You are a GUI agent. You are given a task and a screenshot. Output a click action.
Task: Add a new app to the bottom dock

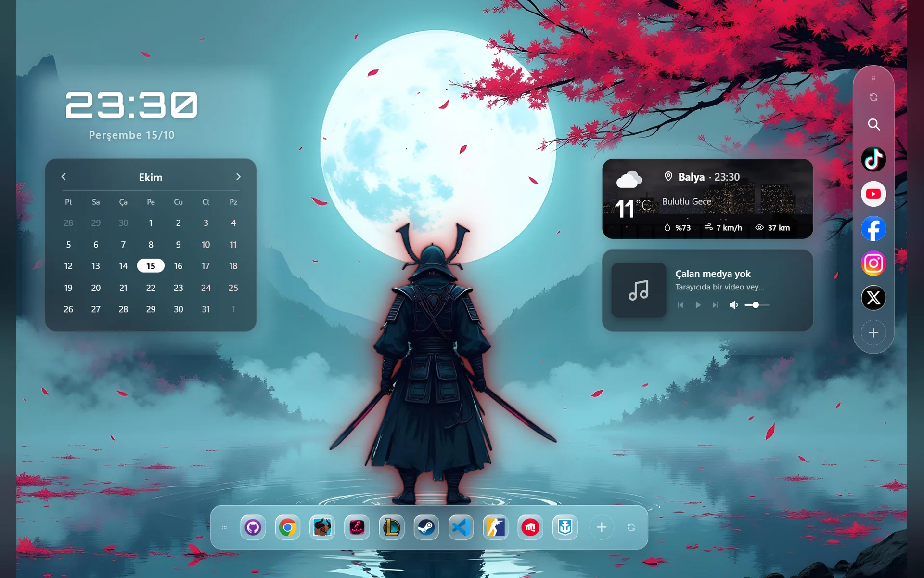tap(602, 527)
